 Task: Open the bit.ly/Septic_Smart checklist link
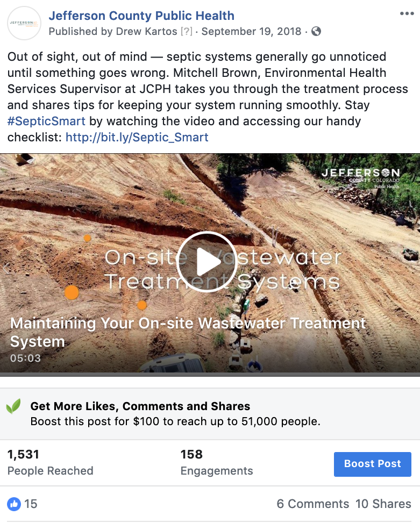click(137, 137)
